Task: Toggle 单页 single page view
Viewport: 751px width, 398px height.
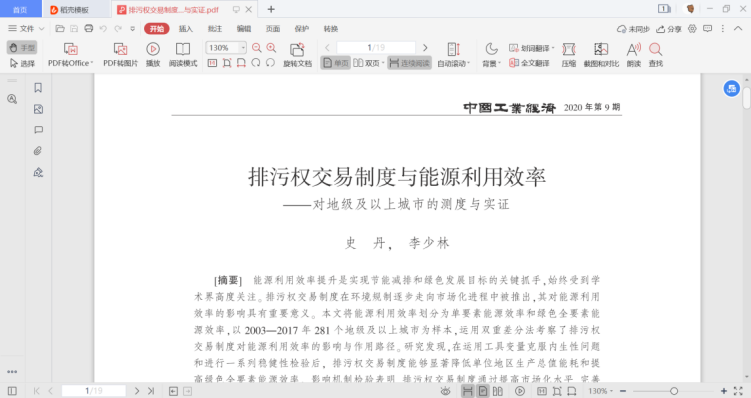Action: pos(335,63)
